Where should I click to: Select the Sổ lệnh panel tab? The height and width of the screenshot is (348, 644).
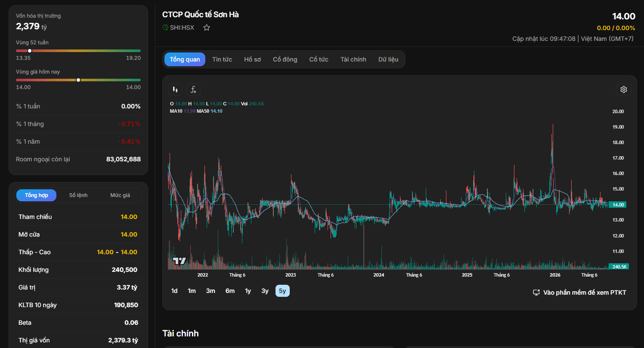[78, 195]
